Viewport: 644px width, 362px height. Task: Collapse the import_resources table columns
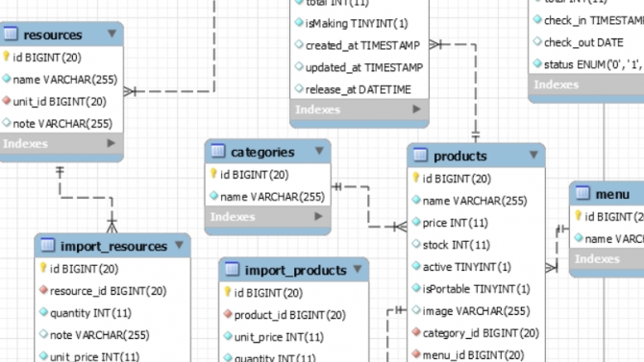(179, 245)
